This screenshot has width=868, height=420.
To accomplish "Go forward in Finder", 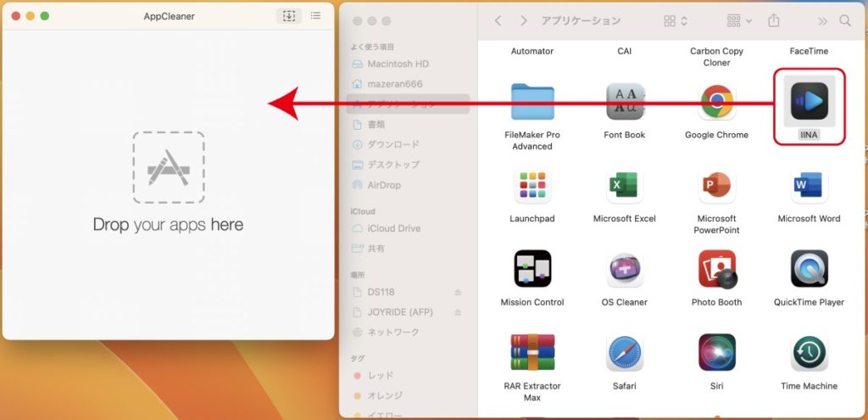I will pyautogui.click(x=523, y=21).
